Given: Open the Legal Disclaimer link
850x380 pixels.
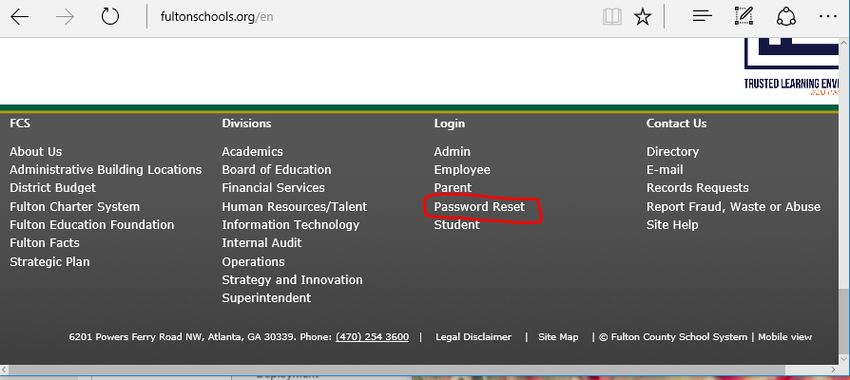Looking at the screenshot, I should 473,337.
